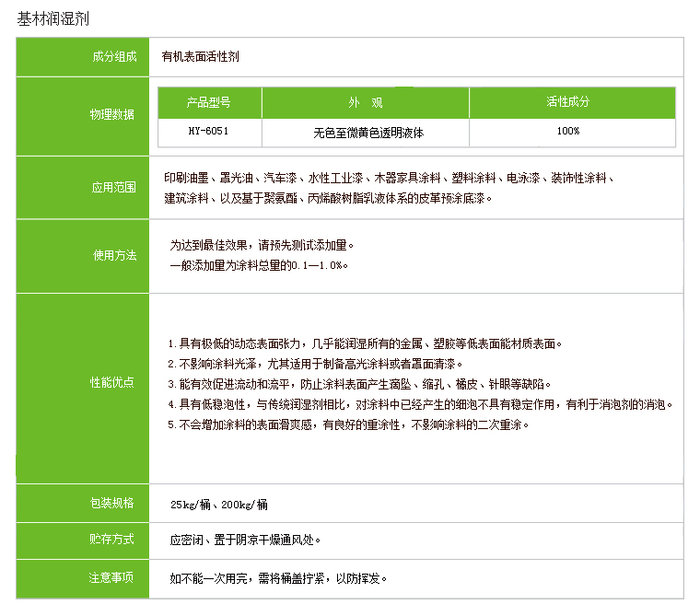This screenshot has width=700, height=616.
Task: Click the 物理数据 green label cell
Action: (113, 115)
